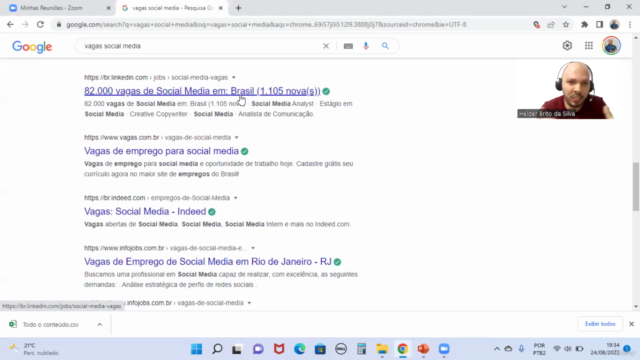Screen dimensions: 640x360
Task: Open the Chat app on taskbar
Action: [x=258, y=349]
